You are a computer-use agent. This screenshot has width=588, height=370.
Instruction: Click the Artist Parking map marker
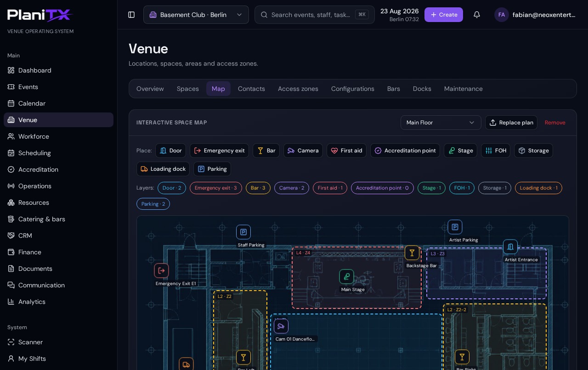[455, 227]
